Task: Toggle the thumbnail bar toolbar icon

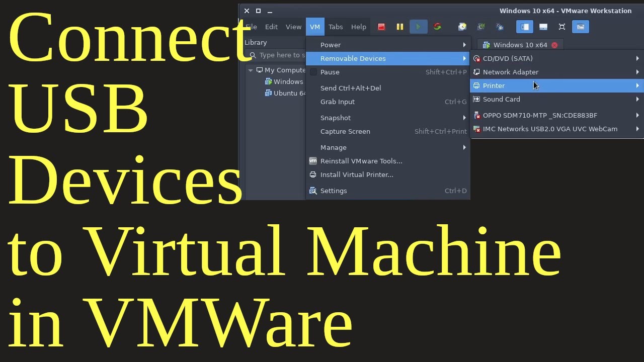Action: [x=543, y=27]
